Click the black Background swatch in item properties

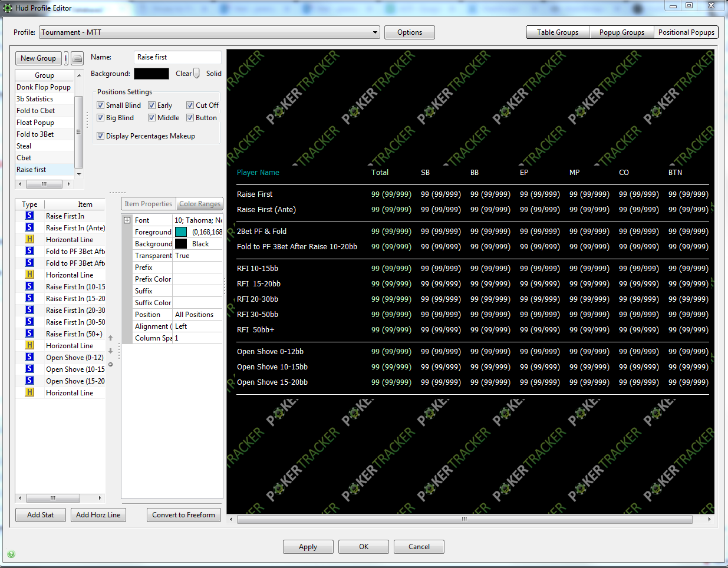[181, 244]
